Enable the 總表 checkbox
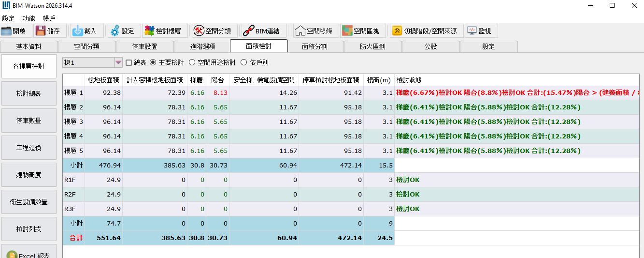 pyautogui.click(x=129, y=62)
